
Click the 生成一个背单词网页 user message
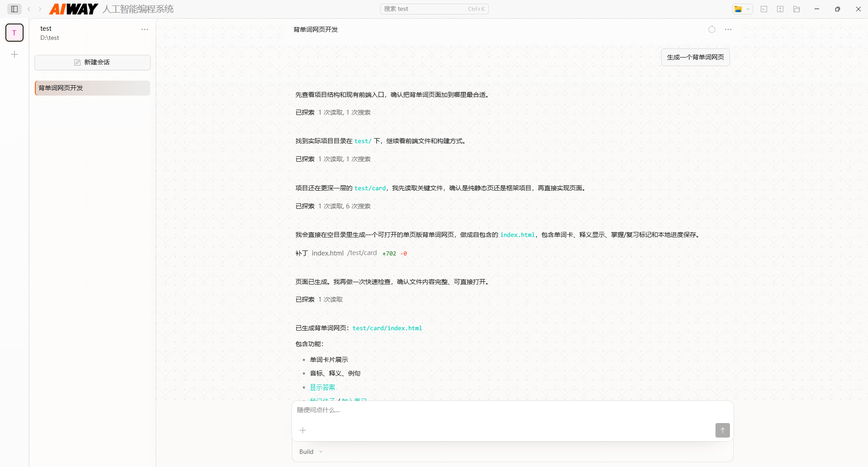click(x=696, y=57)
